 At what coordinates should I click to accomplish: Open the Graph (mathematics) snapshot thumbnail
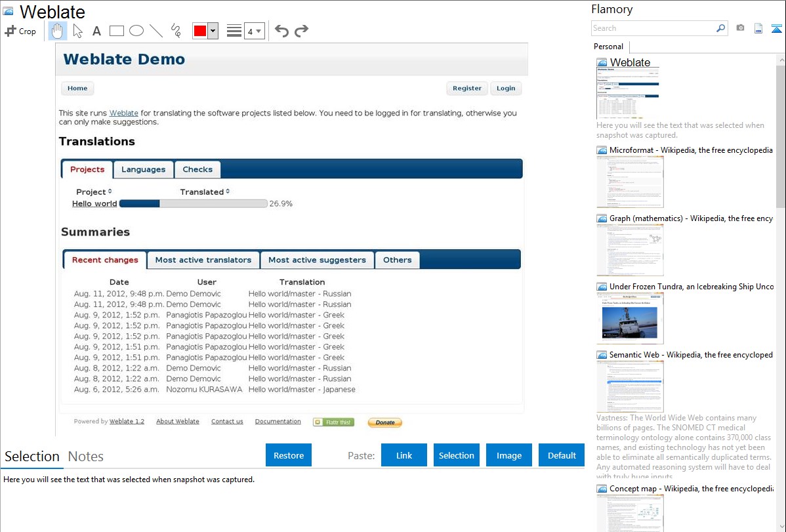click(630, 250)
